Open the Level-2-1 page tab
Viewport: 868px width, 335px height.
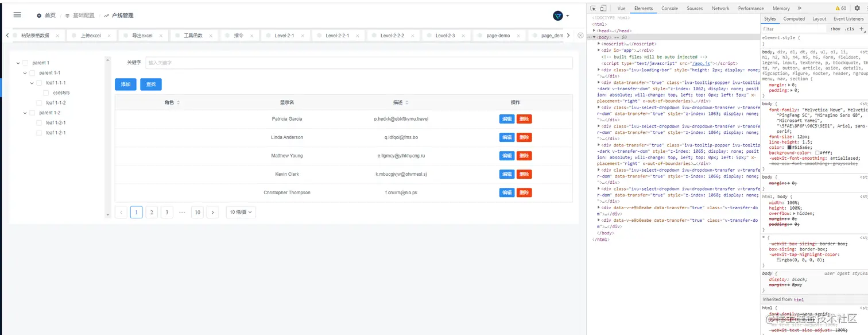[x=284, y=36]
